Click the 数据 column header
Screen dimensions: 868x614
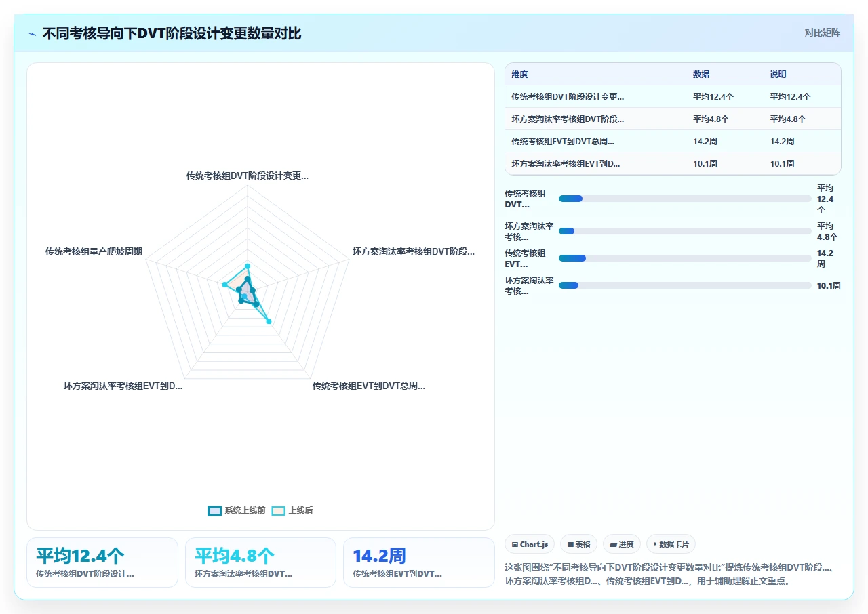point(701,75)
